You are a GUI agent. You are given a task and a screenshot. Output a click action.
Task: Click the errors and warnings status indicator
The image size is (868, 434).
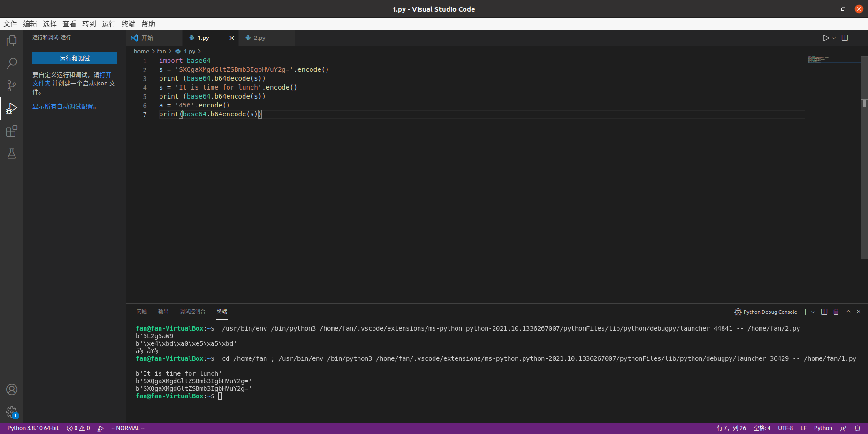(78, 428)
